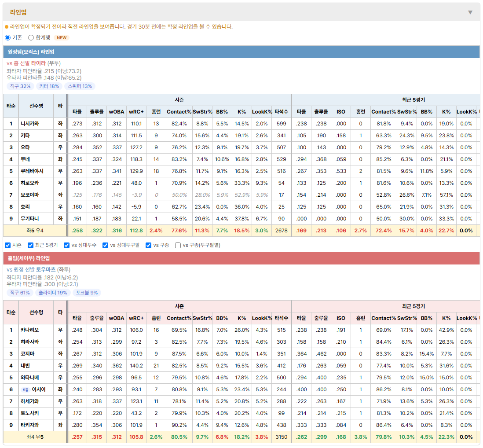Click home table wOBA season column header
Viewport: 483px width, 448px height.
117,318
